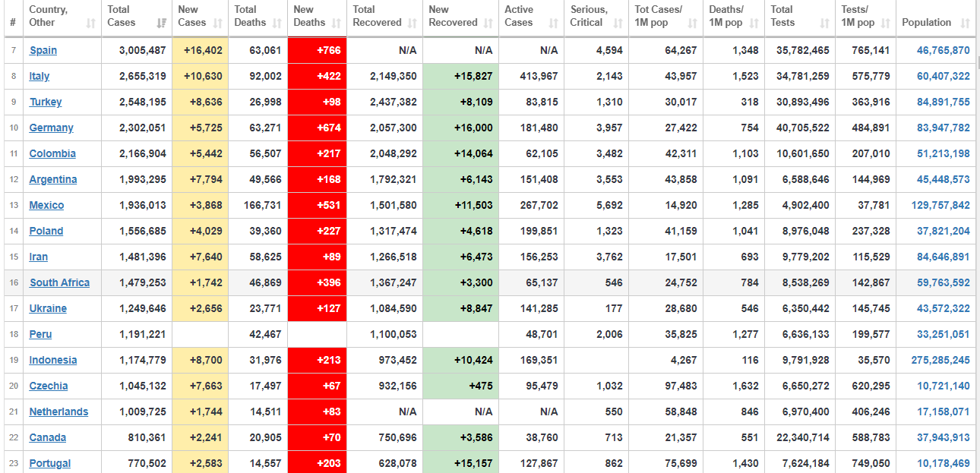Open the Iran country link
Screen dimensions: 980x473
coord(39,257)
